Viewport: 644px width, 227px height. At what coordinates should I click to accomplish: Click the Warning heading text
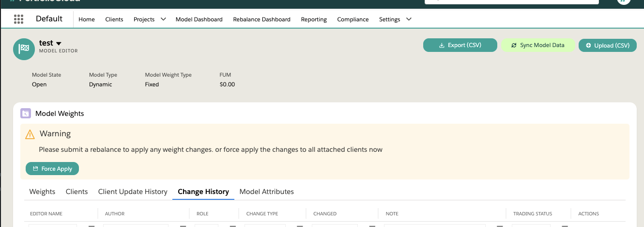[55, 133]
